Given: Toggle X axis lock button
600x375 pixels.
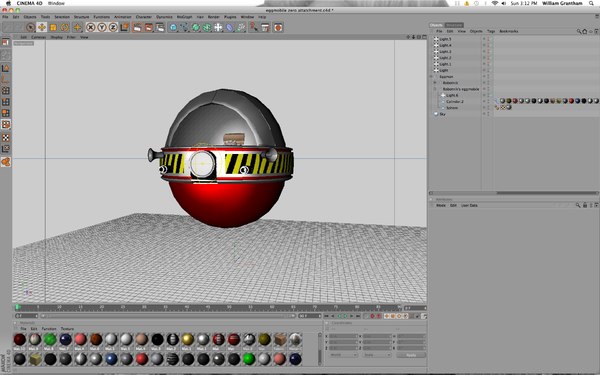Looking at the screenshot, I should 90,27.
